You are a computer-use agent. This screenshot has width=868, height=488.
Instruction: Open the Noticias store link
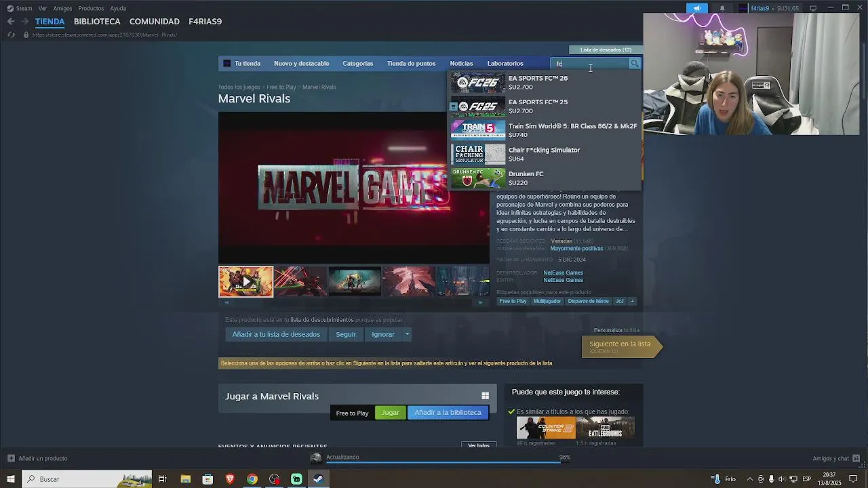click(461, 64)
